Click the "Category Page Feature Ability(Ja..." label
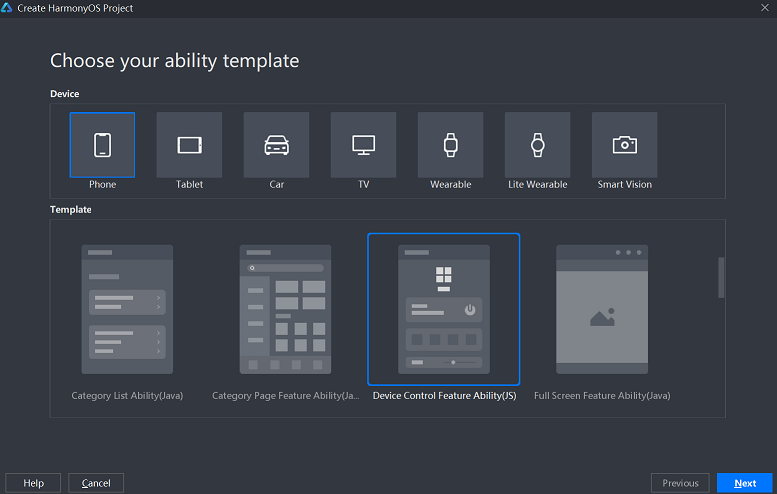Image resolution: width=777 pixels, height=494 pixels. click(285, 395)
